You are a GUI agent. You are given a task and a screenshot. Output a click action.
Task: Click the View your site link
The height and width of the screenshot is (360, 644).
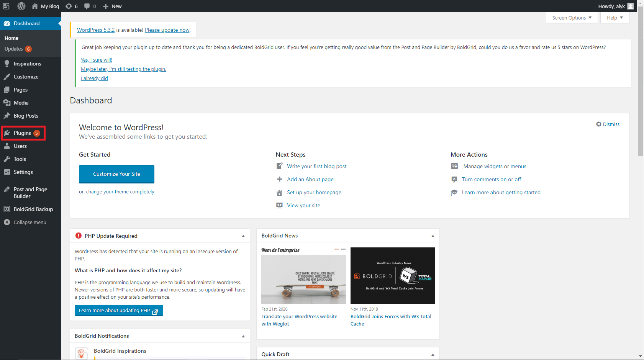click(x=304, y=205)
